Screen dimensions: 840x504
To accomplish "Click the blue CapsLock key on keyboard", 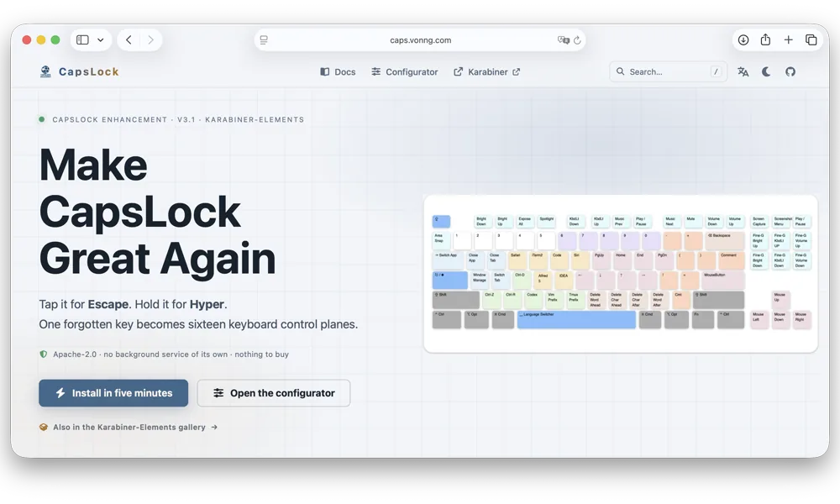I will [x=449, y=280].
